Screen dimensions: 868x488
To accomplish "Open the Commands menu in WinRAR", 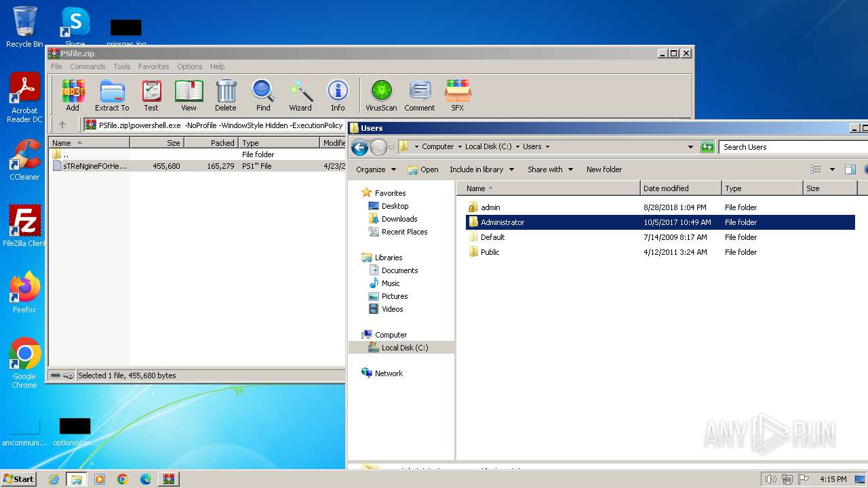I will click(x=87, y=66).
